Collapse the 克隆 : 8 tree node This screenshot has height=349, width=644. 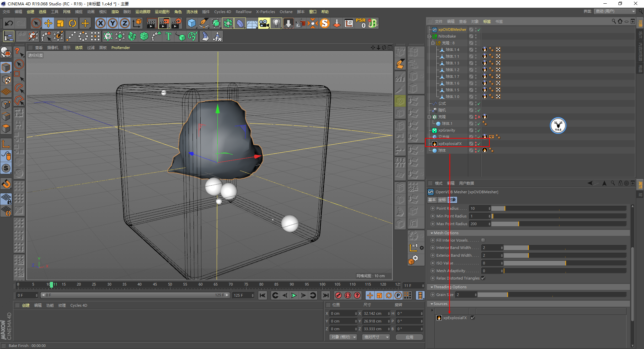(x=433, y=43)
